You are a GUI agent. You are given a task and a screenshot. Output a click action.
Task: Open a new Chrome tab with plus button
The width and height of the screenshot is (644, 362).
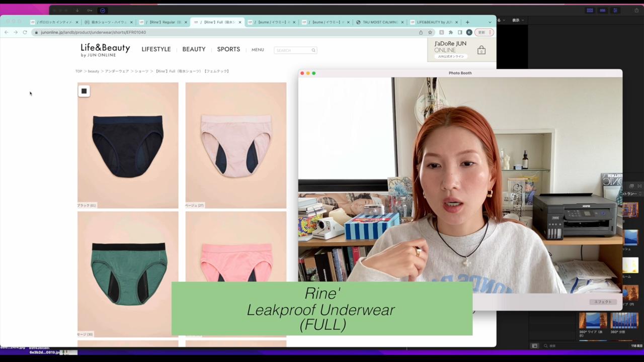pyautogui.click(x=467, y=22)
